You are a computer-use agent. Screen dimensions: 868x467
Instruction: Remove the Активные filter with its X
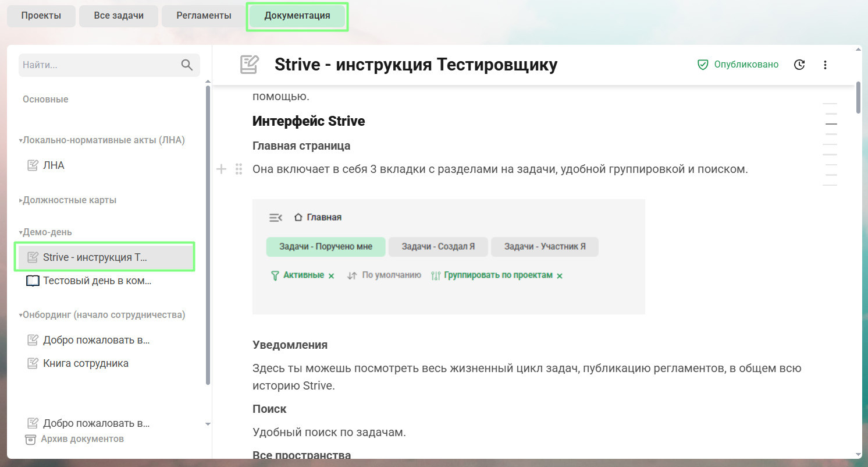click(332, 276)
